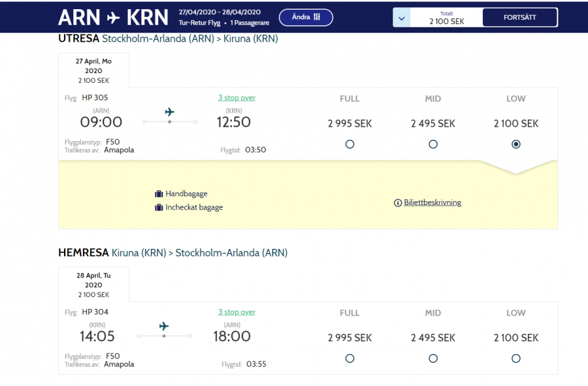
Task: Click the Incheckat bagage suitcase icon
Action: tap(159, 208)
